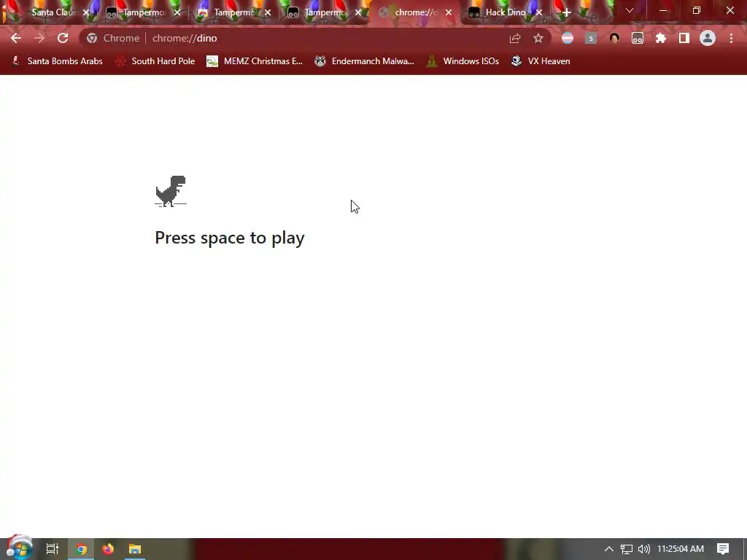
Task: Click the T-Rex dinosaur sprite
Action: [x=171, y=191]
